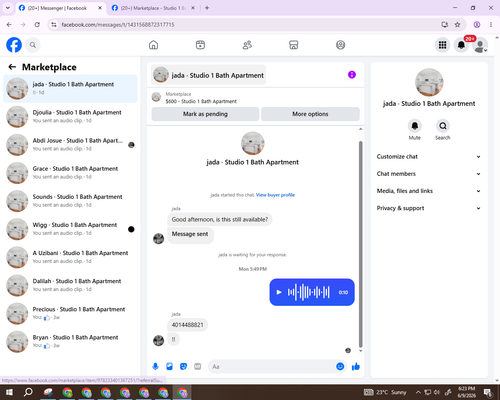Open the Abdi Josue conversation
The image size is (500, 400).
tap(70, 145)
